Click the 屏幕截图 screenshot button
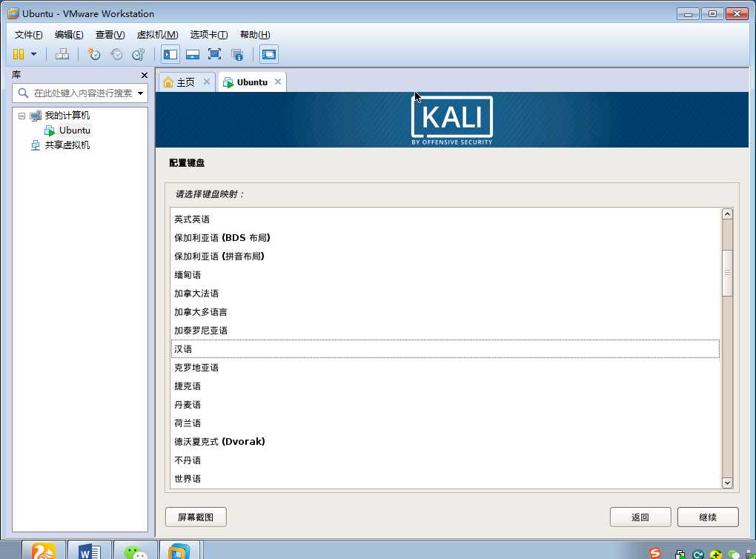This screenshot has width=756, height=559. 196,517
